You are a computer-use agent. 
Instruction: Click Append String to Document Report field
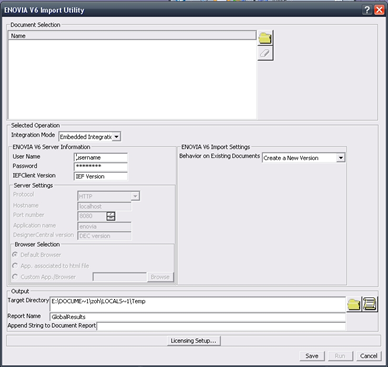pyautogui.click(x=221, y=326)
